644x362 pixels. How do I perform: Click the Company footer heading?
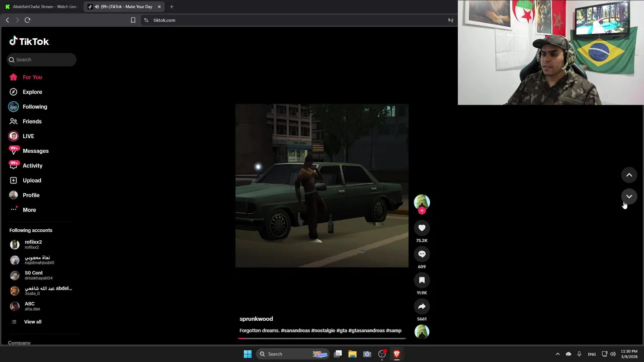[19, 343]
